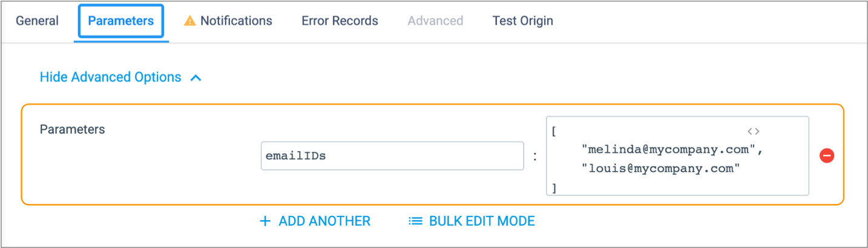868x248 pixels.
Task: Collapse advanced options using the up chevron
Action: (x=196, y=78)
